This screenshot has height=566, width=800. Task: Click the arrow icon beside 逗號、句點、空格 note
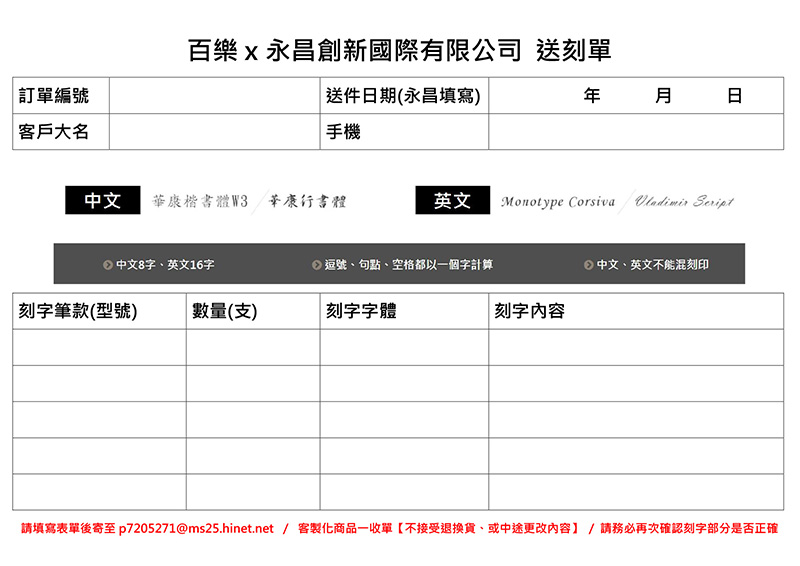pos(317,265)
